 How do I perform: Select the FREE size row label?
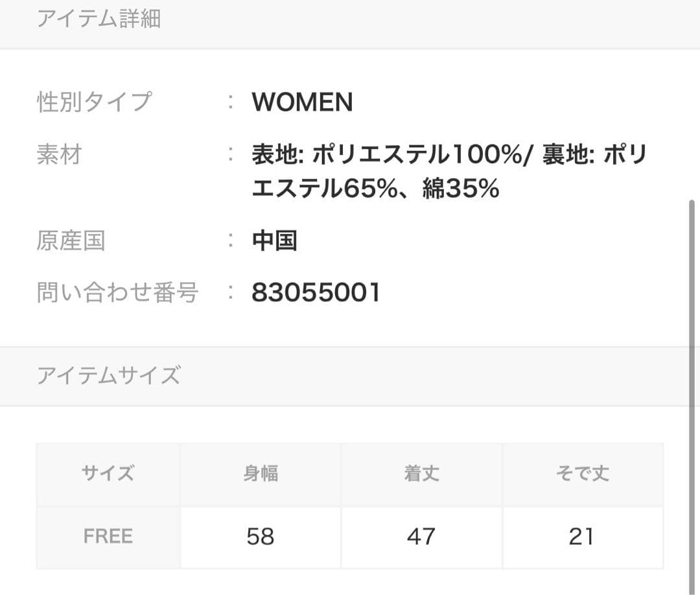[x=108, y=537]
